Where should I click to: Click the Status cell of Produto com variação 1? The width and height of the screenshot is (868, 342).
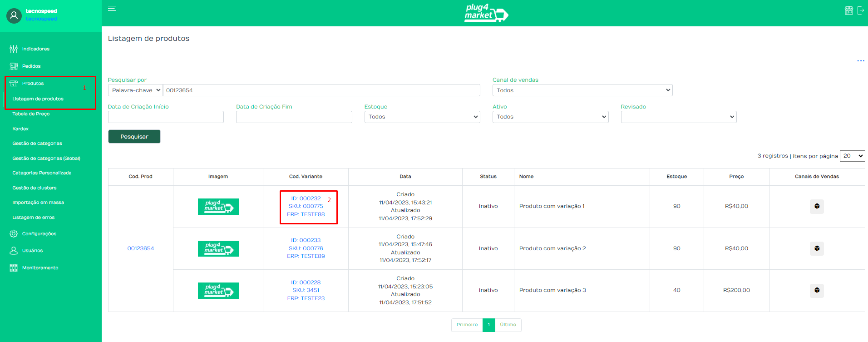pos(488,206)
